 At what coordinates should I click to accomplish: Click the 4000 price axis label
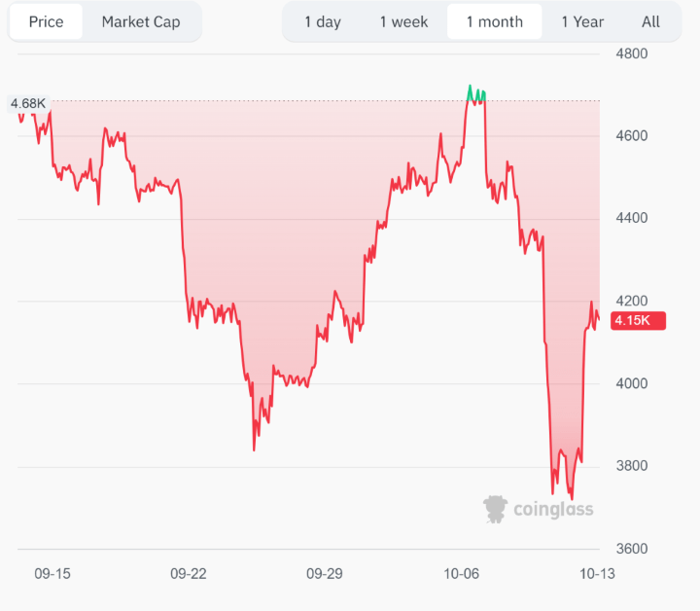(632, 383)
